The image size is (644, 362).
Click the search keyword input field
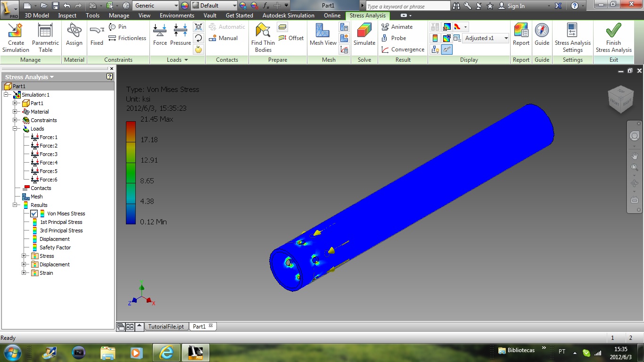[x=407, y=6]
